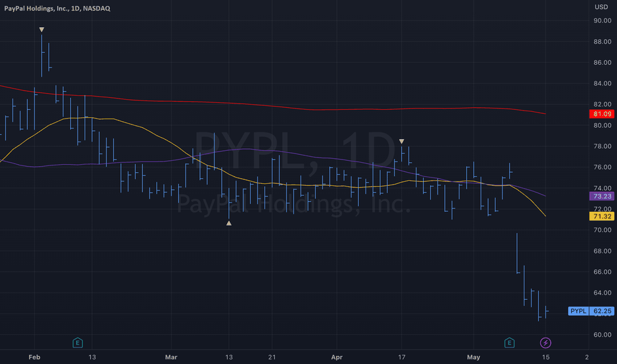This screenshot has width=617, height=364.
Task: Click the 76.00 price axis label
Action: coord(602,167)
